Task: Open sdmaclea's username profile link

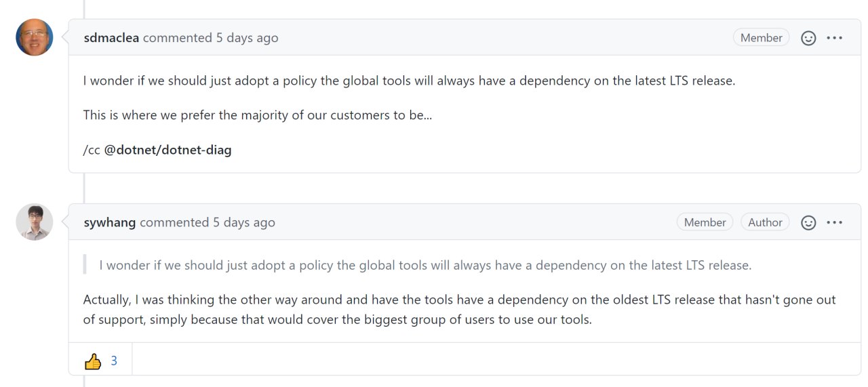Action: click(111, 38)
